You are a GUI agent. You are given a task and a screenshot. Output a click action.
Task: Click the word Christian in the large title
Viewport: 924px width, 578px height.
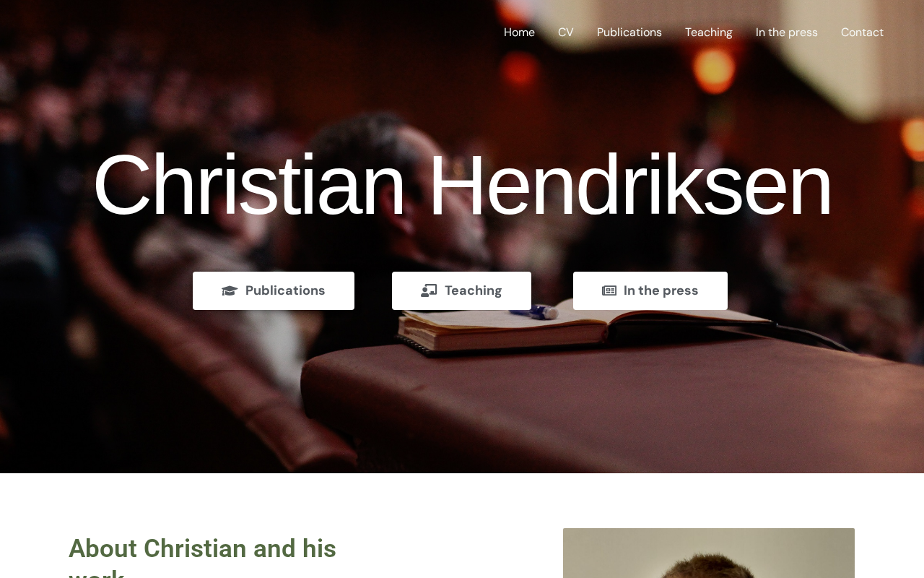[x=249, y=185]
